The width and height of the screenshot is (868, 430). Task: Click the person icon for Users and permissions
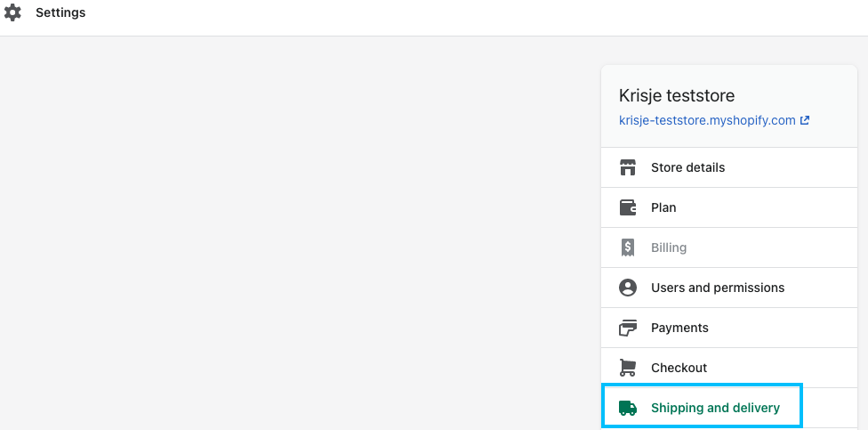coord(627,288)
